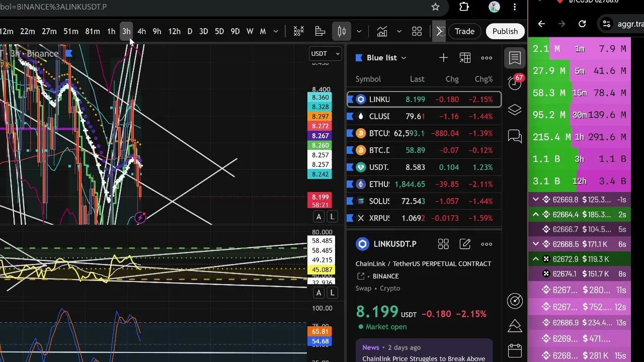Toggle log scale L on the RSI pane

tap(332, 293)
